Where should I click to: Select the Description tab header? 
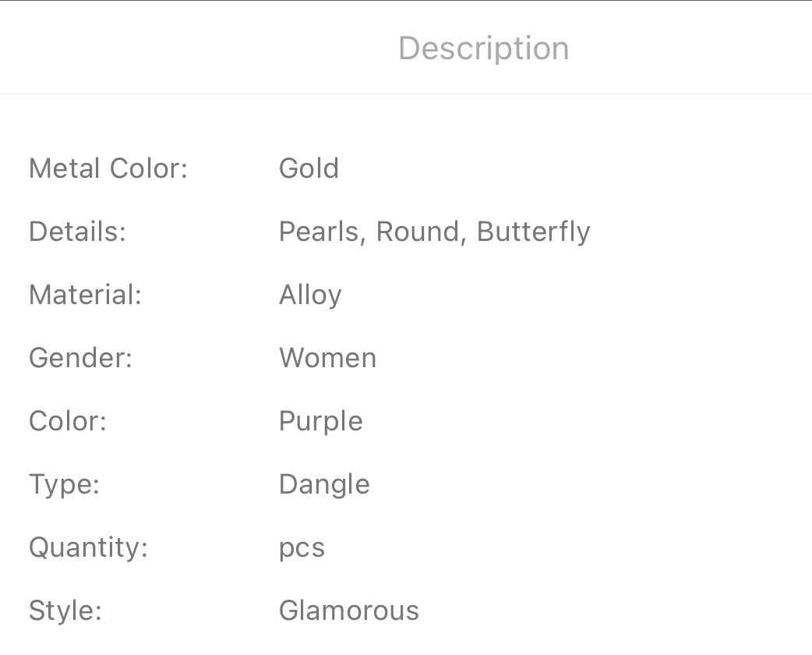(x=483, y=48)
